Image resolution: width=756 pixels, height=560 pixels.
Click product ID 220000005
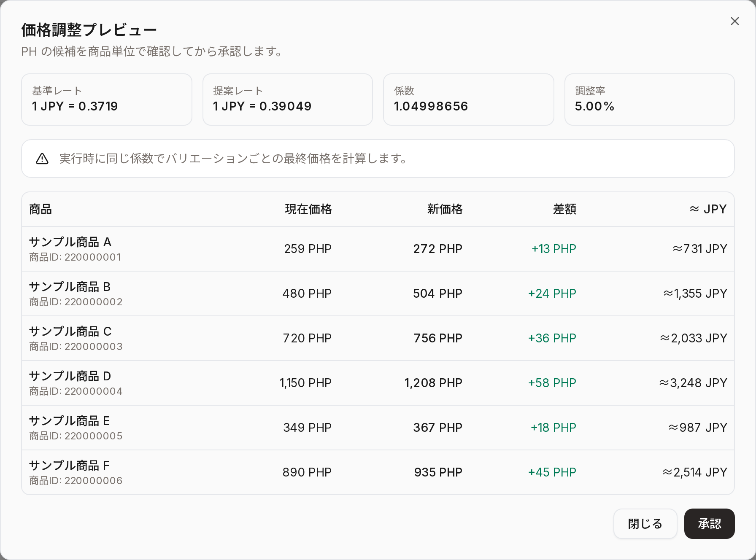(76, 436)
